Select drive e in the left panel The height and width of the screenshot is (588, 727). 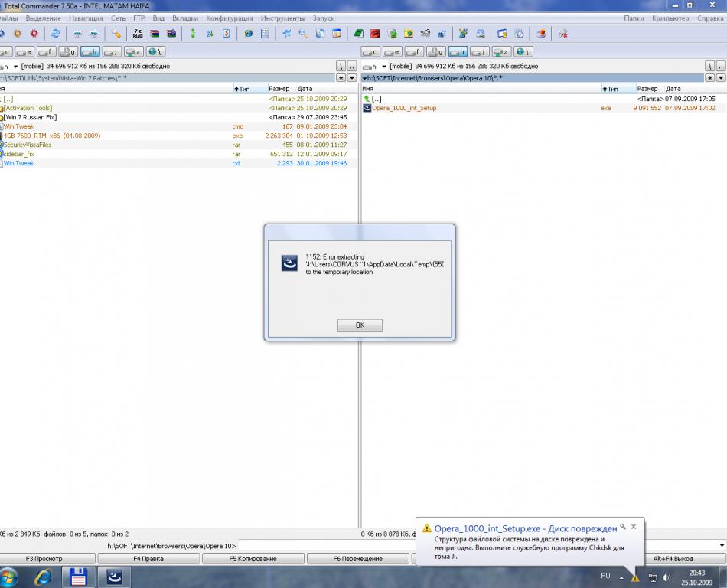point(24,52)
